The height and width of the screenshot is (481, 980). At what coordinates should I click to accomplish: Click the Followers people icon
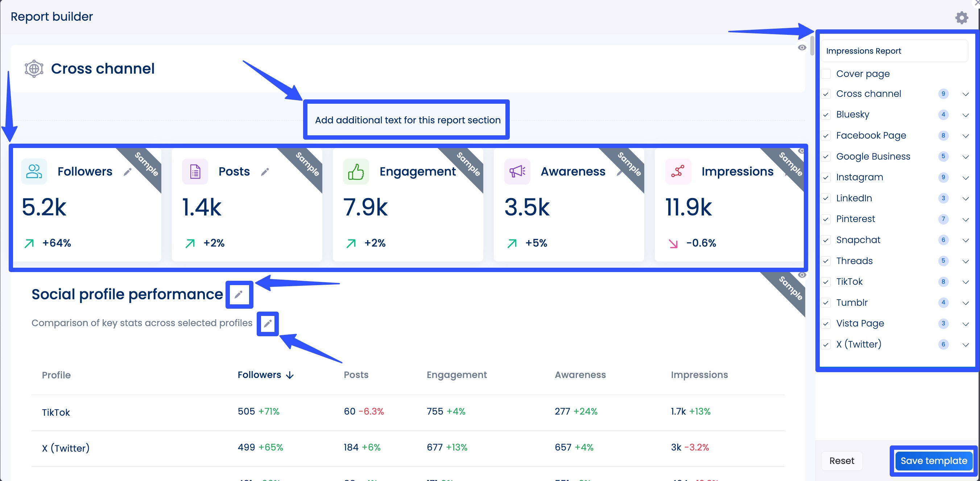[x=33, y=171]
